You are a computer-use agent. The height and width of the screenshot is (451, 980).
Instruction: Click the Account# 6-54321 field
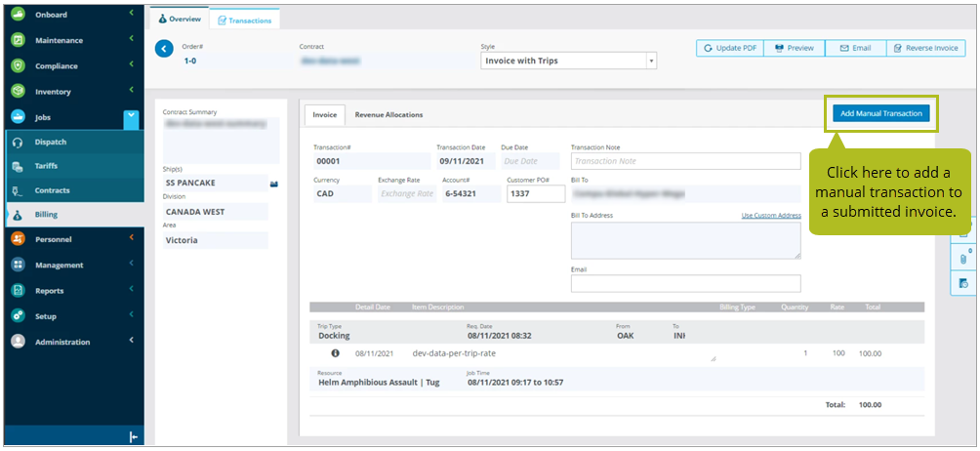(471, 193)
